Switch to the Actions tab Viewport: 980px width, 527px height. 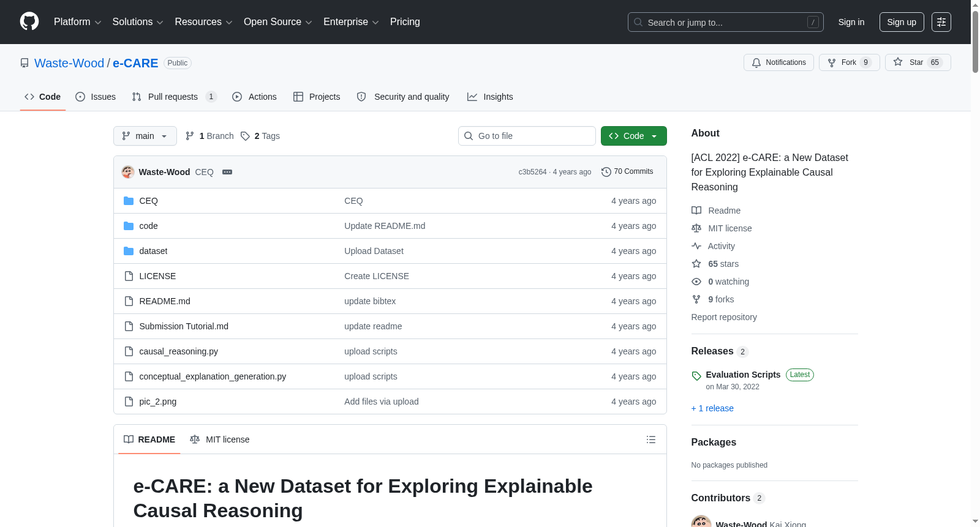tap(254, 97)
